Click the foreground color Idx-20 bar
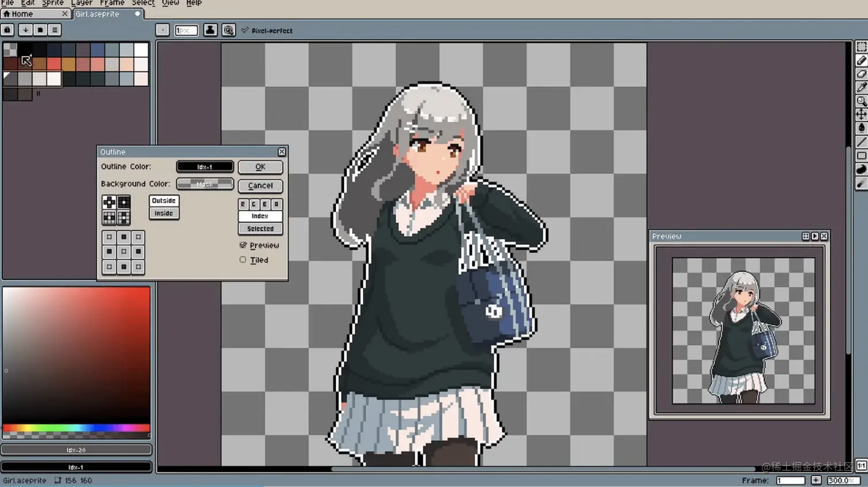The height and width of the screenshot is (487, 868). click(76, 450)
